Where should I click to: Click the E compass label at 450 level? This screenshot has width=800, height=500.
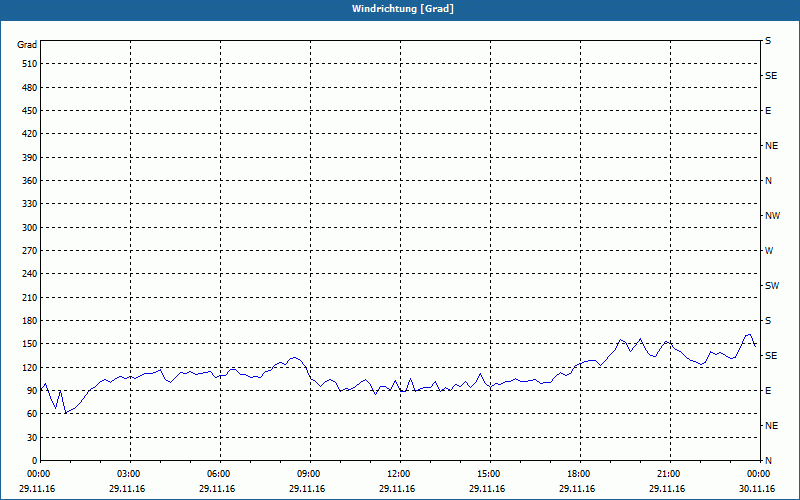768,111
